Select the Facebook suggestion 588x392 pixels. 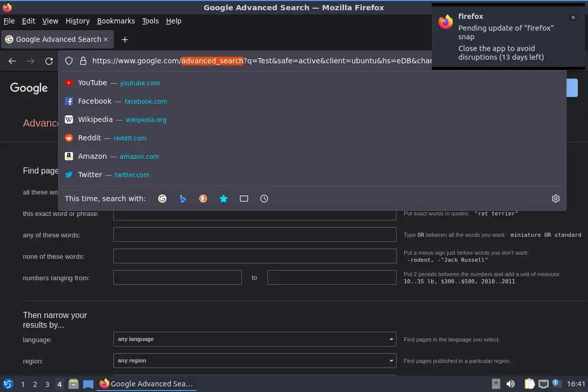(312, 101)
